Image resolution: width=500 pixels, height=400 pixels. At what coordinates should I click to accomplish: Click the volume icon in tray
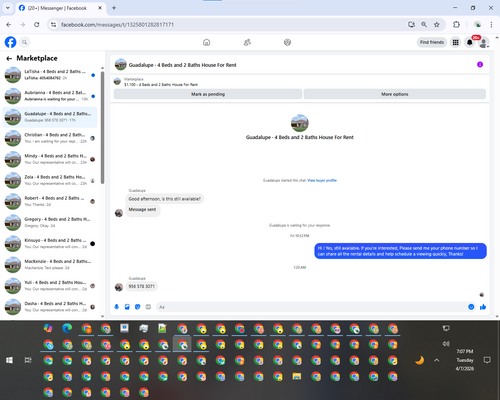tap(446, 344)
